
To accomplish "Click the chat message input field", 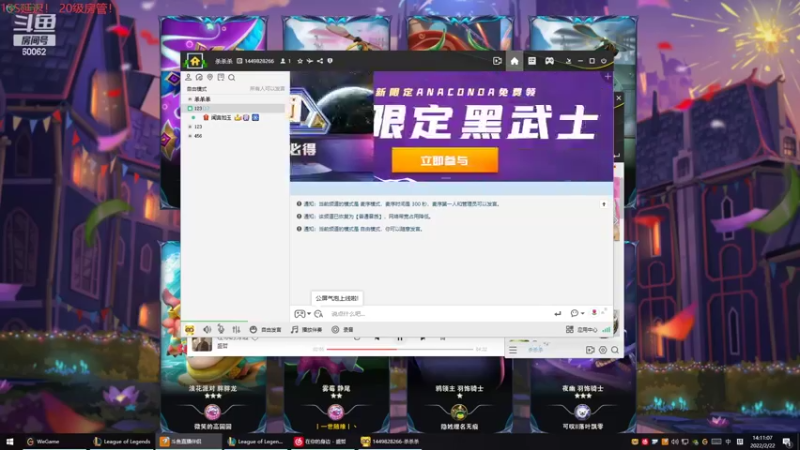I will point(439,314).
